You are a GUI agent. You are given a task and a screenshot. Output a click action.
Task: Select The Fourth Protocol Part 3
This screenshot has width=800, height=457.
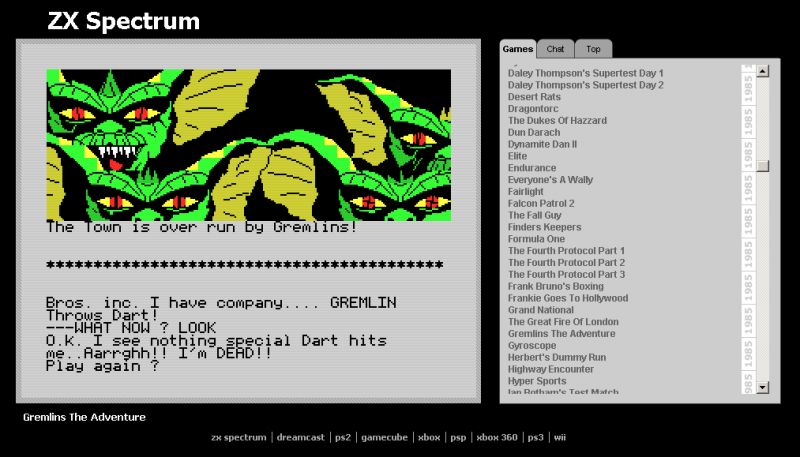[566, 274]
